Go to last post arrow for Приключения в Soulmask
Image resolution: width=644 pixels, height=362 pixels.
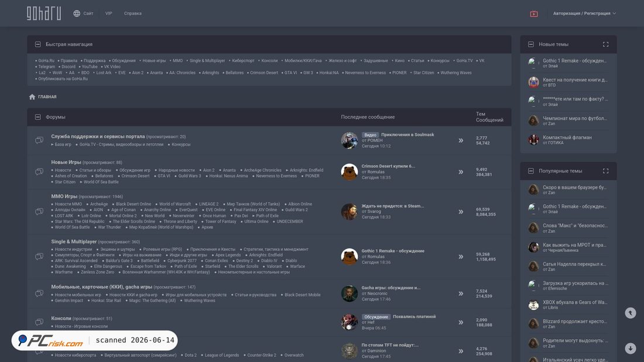pyautogui.click(x=461, y=140)
